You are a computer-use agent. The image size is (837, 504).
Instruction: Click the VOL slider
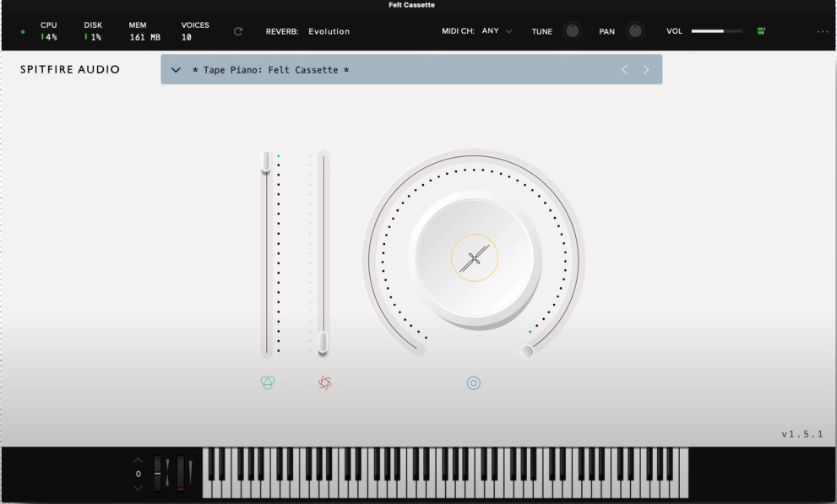click(717, 31)
